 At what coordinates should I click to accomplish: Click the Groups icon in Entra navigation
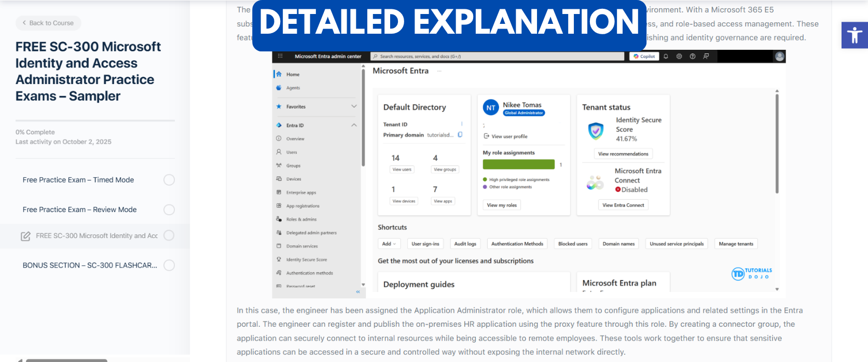[279, 165]
